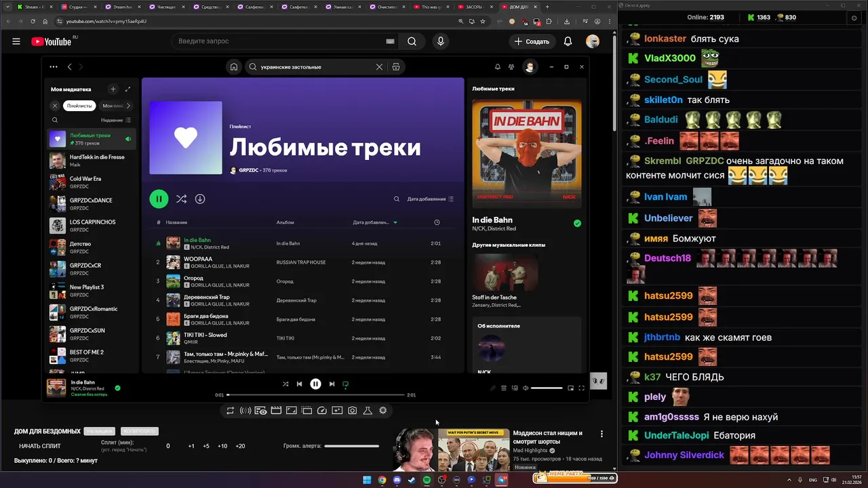Sort tracks by the Альбом column
The image size is (868, 488).
285,222
